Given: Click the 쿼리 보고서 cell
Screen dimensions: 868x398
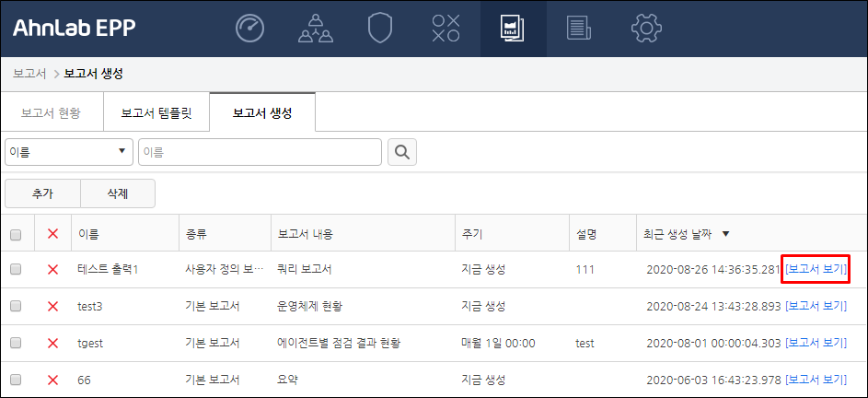Looking at the screenshot, I should 305,269.
